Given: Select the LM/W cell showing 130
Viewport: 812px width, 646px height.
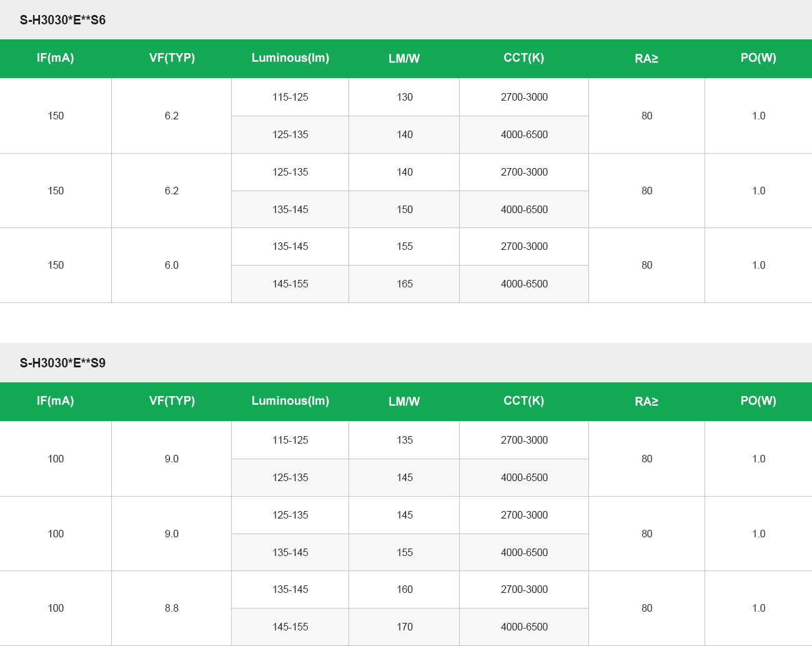Looking at the screenshot, I should (x=405, y=97).
